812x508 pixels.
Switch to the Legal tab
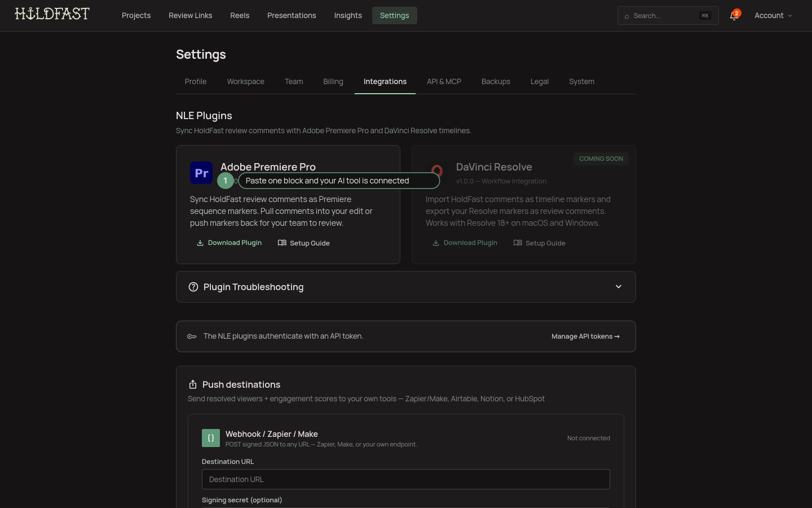click(x=540, y=81)
